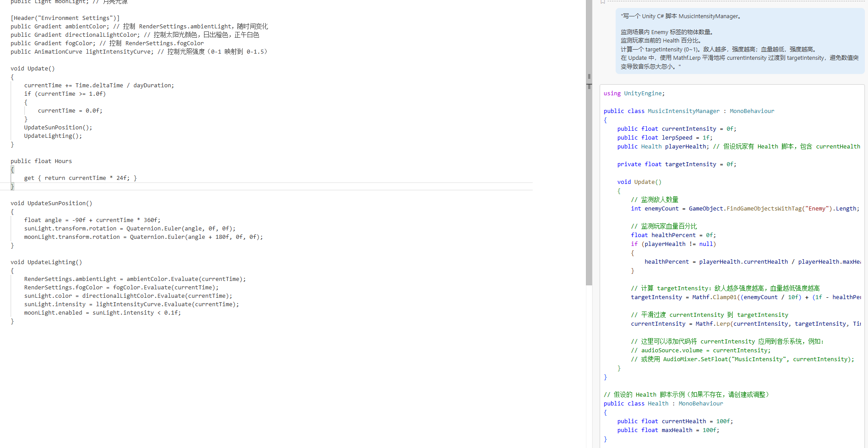Image resolution: width=868 pixels, height=448 pixels.
Task: Click the bookmark icon above the chat message
Action: [x=603, y=2]
